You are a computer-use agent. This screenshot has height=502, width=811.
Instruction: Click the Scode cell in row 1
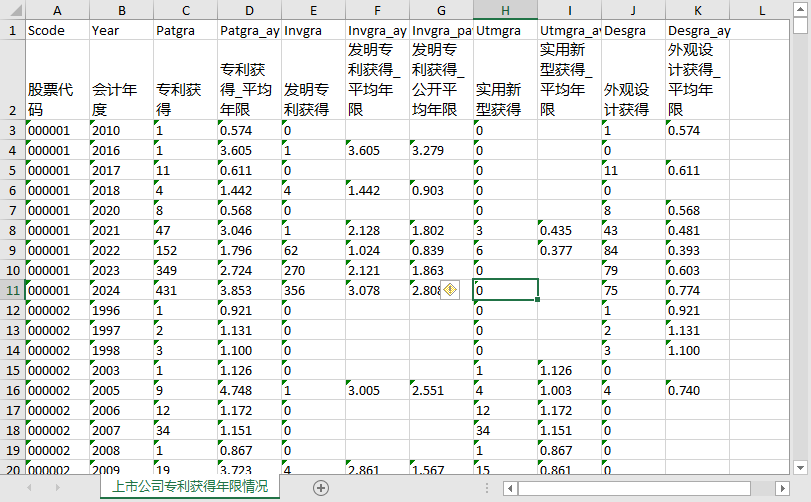[57, 31]
